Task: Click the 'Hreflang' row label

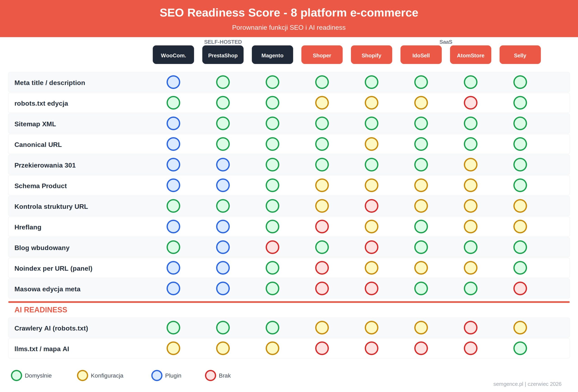Action: 28,227
